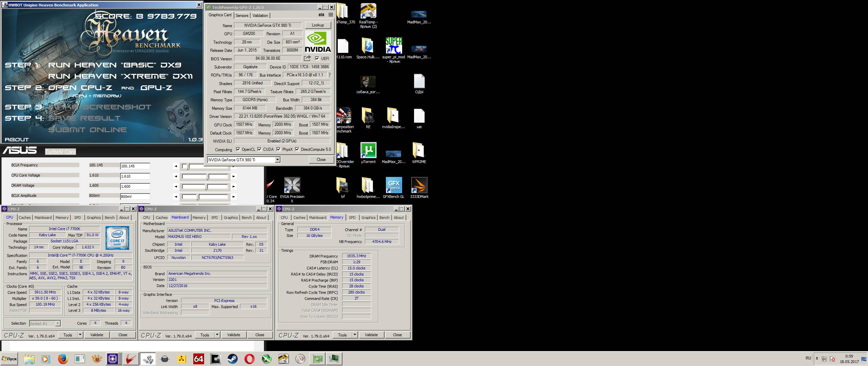The image size is (868, 366).
Task: Open the WPRIME folder on desktop
Action: point(419,153)
